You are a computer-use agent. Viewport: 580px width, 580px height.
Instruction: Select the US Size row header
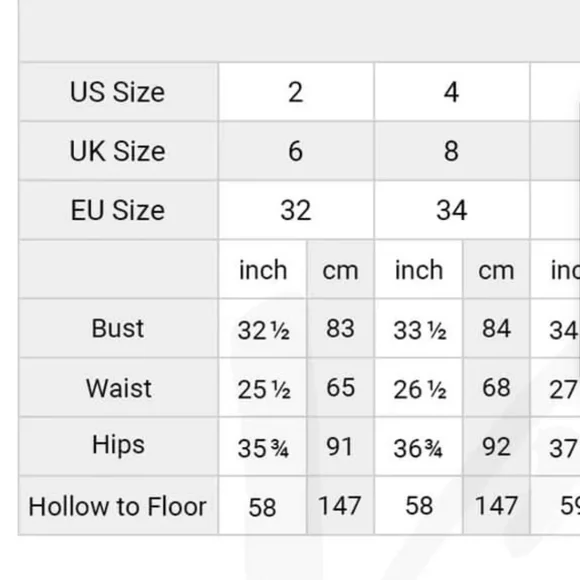tap(118, 92)
